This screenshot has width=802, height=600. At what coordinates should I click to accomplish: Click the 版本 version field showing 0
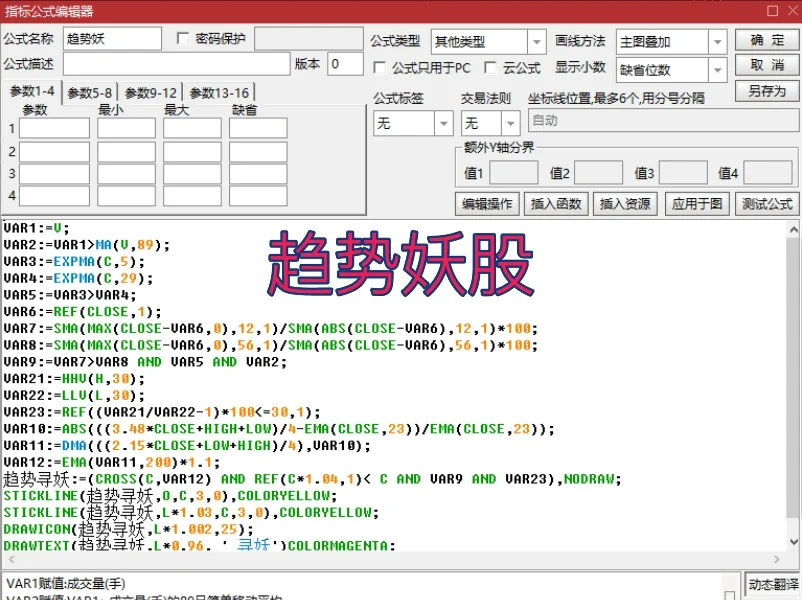tap(345, 64)
